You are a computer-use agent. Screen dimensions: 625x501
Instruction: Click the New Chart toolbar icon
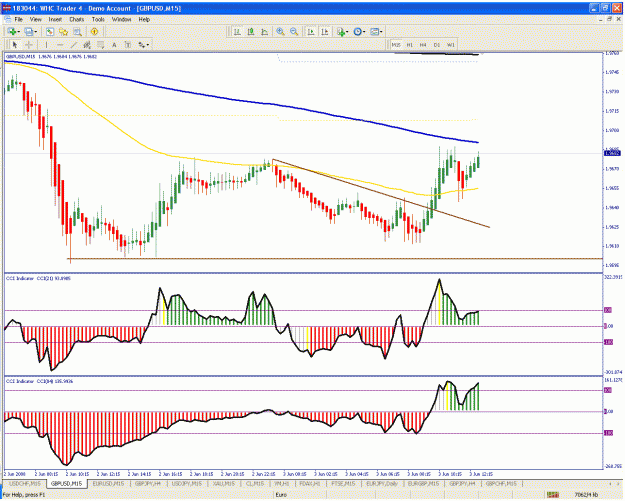(x=12, y=31)
